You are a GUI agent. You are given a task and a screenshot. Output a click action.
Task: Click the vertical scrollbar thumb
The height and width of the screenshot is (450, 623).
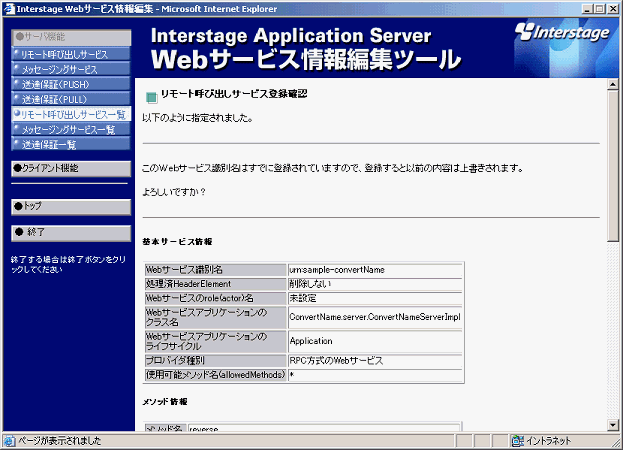[x=613, y=165]
